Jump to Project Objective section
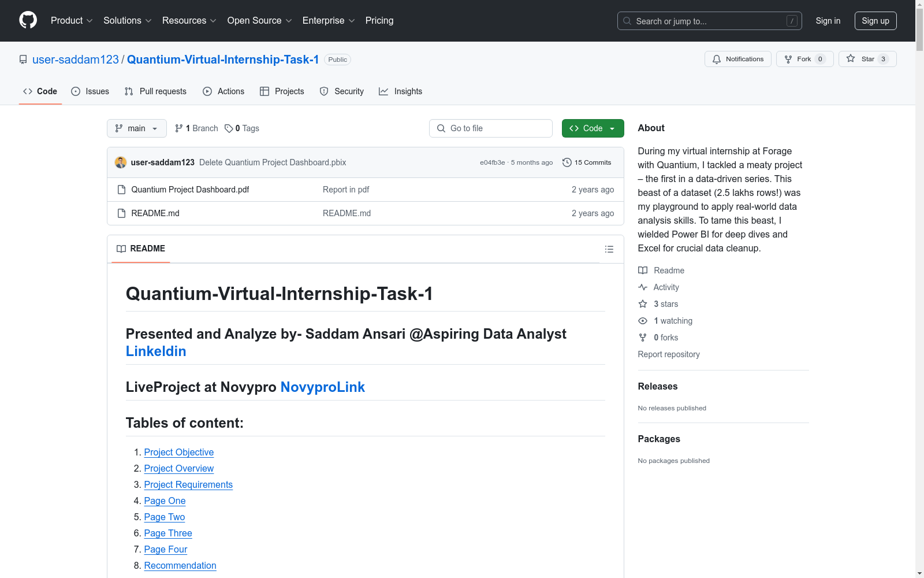This screenshot has height=578, width=924. pos(179,452)
